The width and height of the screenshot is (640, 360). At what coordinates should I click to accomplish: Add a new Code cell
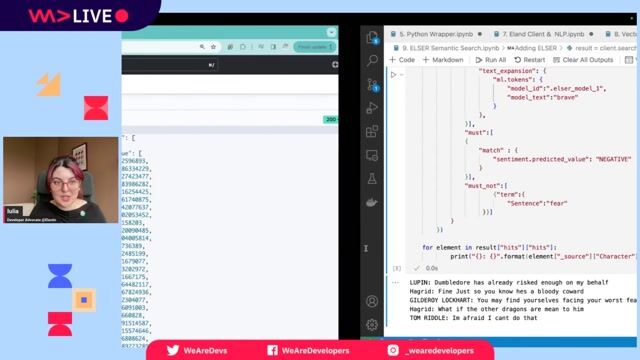pos(402,60)
